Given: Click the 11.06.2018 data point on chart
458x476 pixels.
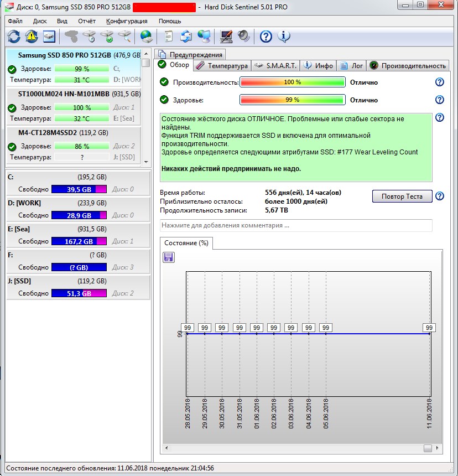Looking at the screenshot, I should [429, 334].
